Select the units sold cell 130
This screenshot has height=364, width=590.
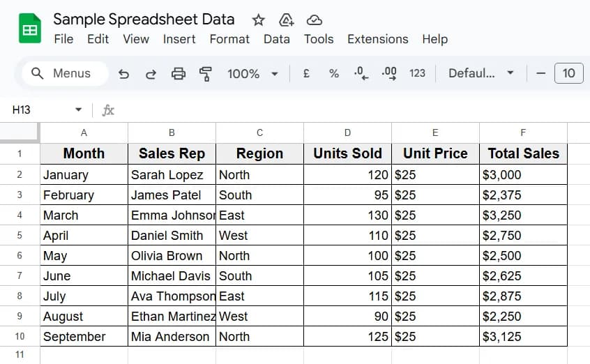(347, 215)
